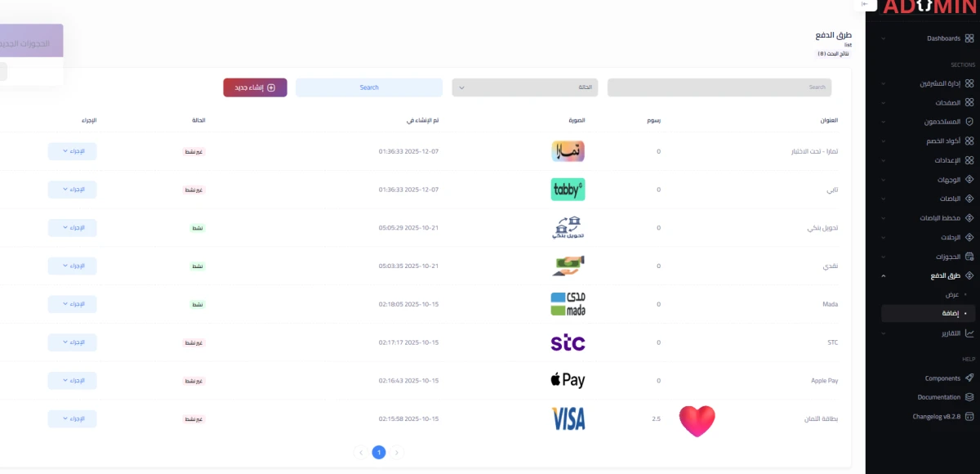Collapse the sidebar with the top arrow icon
This screenshot has height=474, width=980.
click(x=865, y=4)
